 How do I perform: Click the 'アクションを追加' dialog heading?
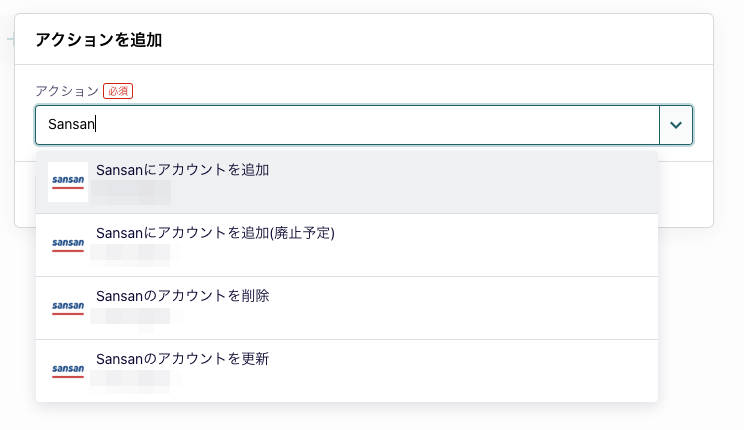pos(99,40)
